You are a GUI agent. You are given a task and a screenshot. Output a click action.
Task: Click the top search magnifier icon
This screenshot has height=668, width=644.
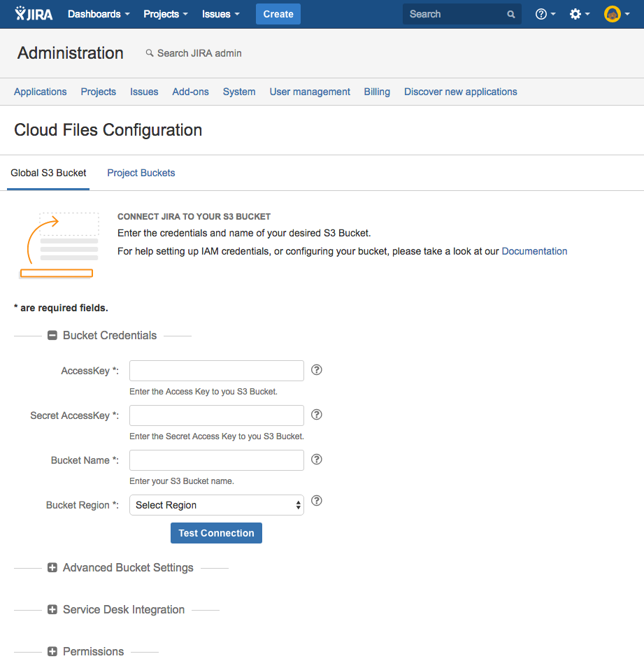510,15
